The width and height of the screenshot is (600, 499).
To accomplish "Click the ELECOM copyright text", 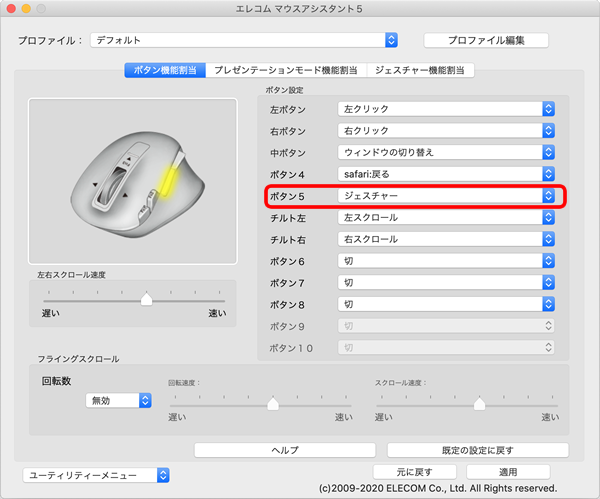I will (x=438, y=488).
